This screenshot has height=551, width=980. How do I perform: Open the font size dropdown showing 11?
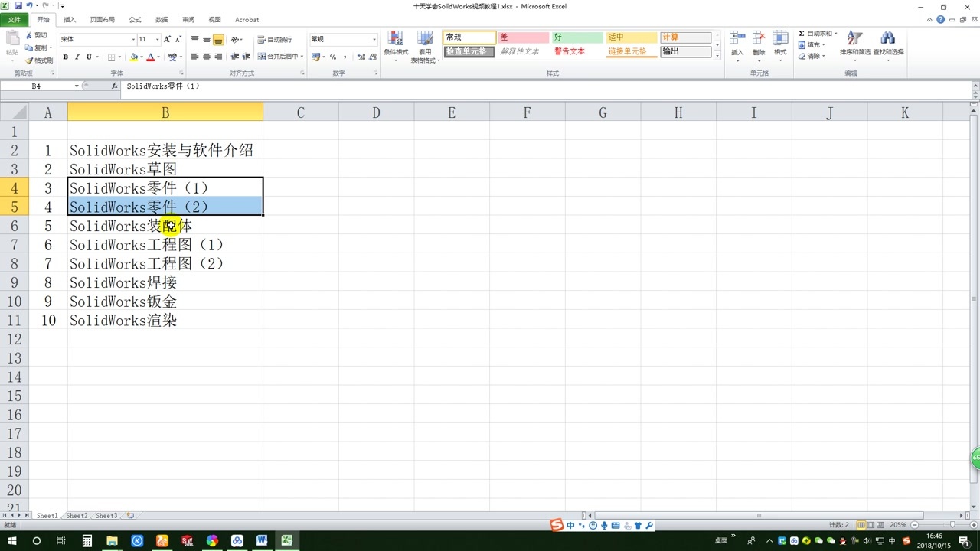[x=158, y=39]
